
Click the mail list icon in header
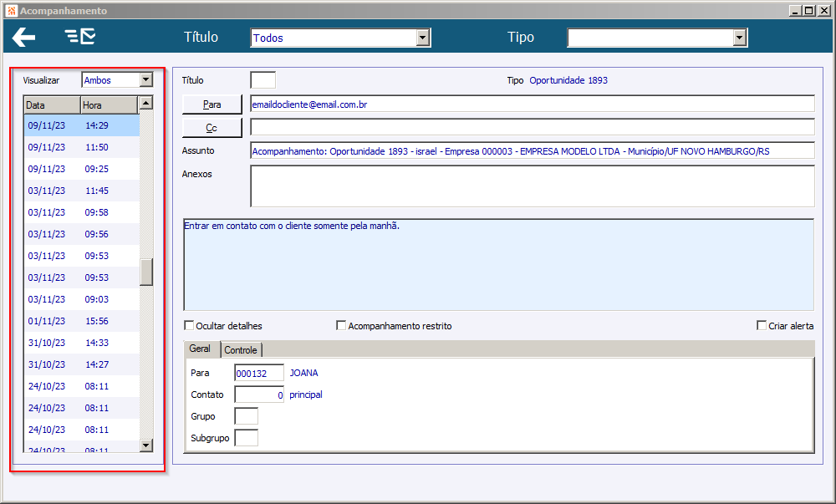click(x=80, y=36)
